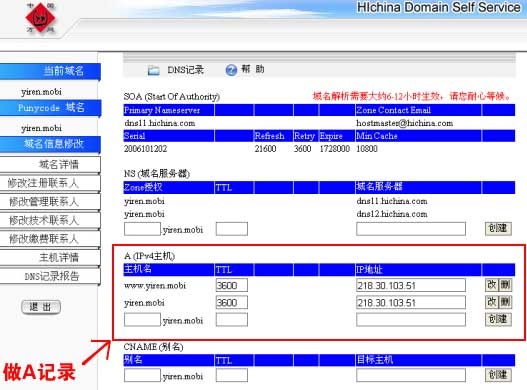Focus TTL field for www.yiren.mobi
Image resolution: width=527 pixels, height=390 pixels.
point(232,285)
